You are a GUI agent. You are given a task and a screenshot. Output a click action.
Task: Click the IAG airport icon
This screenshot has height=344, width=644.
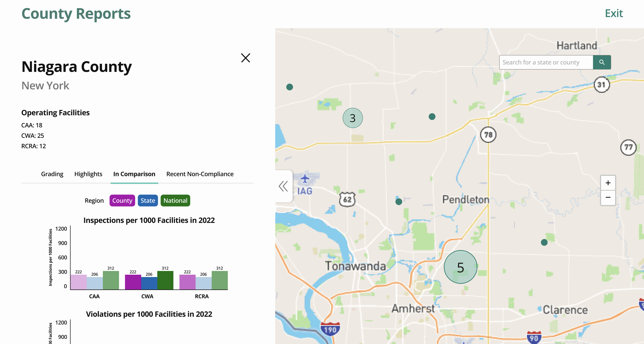point(305,179)
